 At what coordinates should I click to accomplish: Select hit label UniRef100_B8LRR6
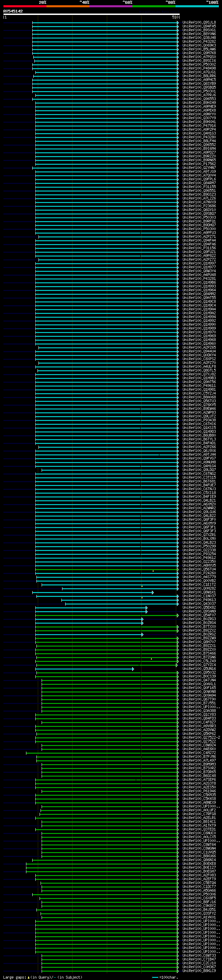pos(199,76)
